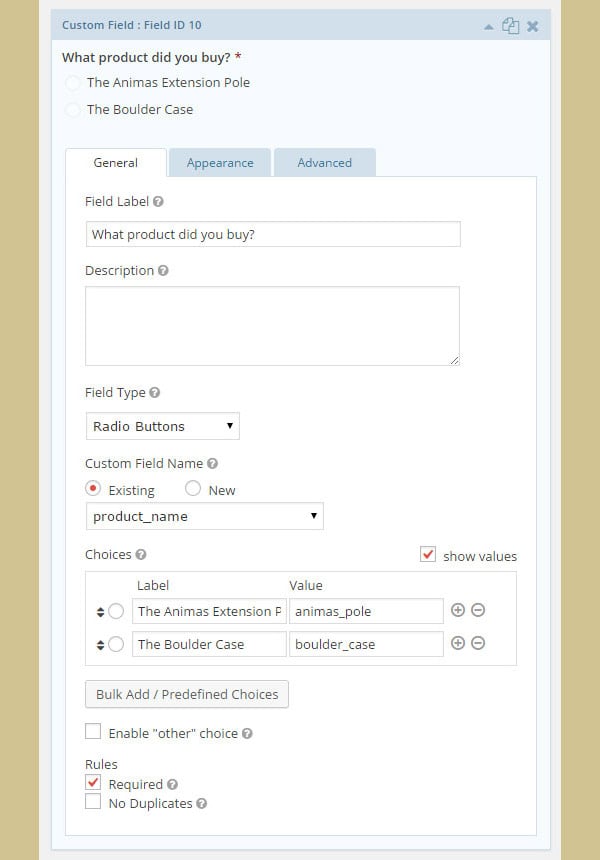Switch to the Appearance tab
Image resolution: width=600 pixels, height=860 pixels.
[220, 161]
